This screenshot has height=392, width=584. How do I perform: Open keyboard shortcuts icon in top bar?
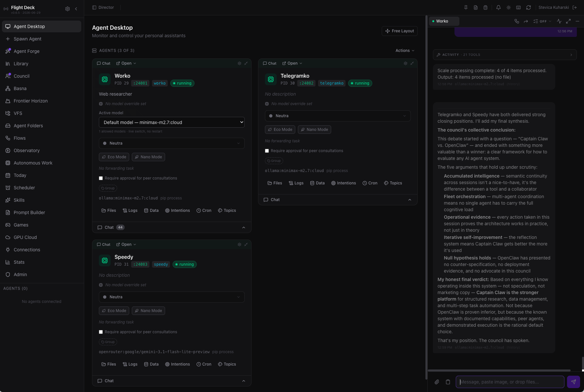[518, 8]
